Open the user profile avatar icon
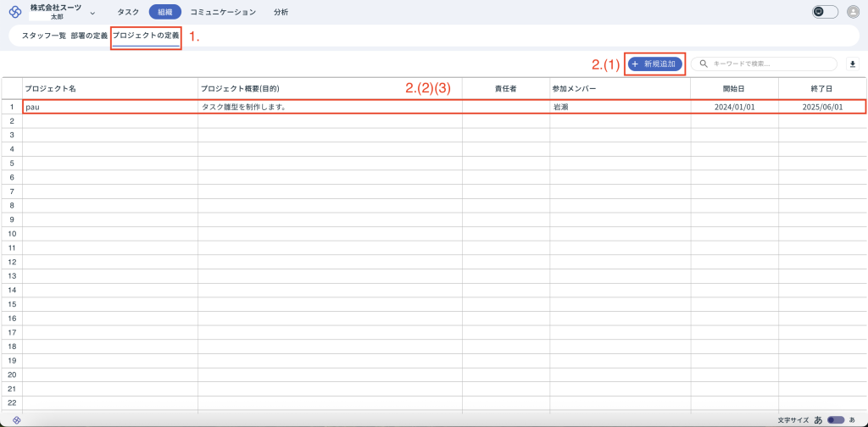Screen dimensions: 868x427 click(853, 12)
